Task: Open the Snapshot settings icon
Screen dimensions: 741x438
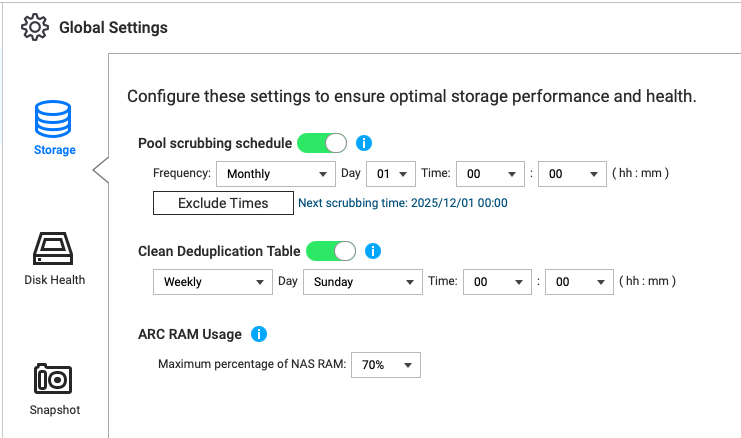Action: point(54,380)
